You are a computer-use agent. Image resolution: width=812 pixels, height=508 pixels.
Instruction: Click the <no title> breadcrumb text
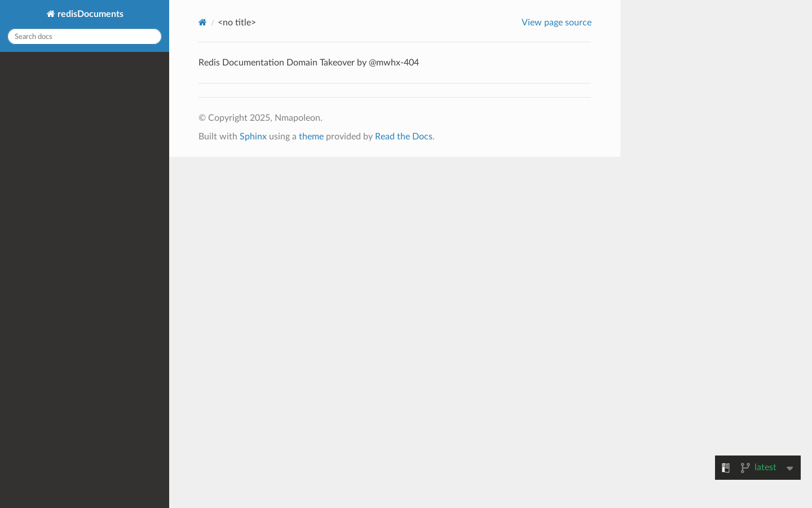(237, 23)
